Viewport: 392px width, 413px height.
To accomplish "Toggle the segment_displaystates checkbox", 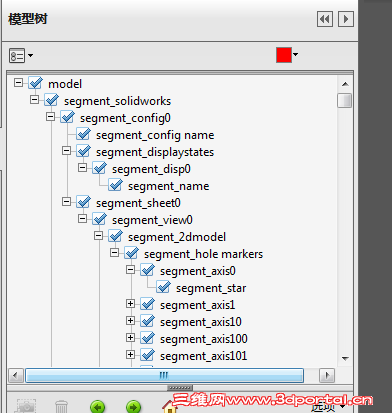I will 83,151.
